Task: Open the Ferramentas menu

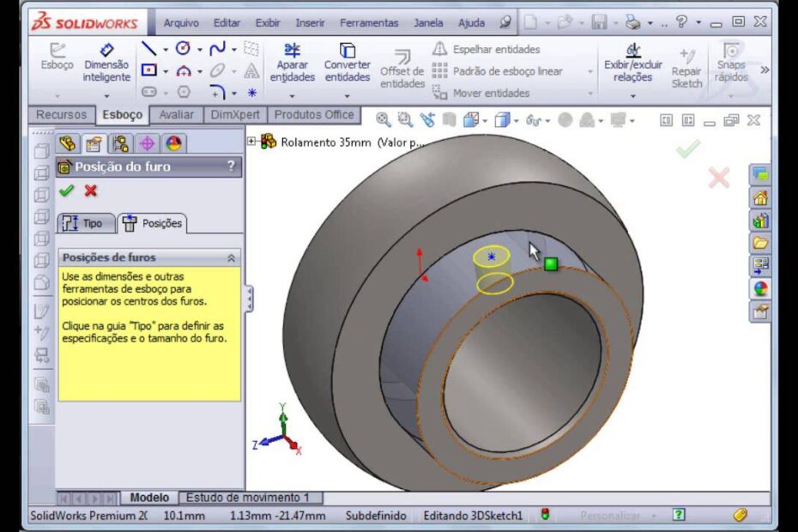Action: tap(369, 23)
